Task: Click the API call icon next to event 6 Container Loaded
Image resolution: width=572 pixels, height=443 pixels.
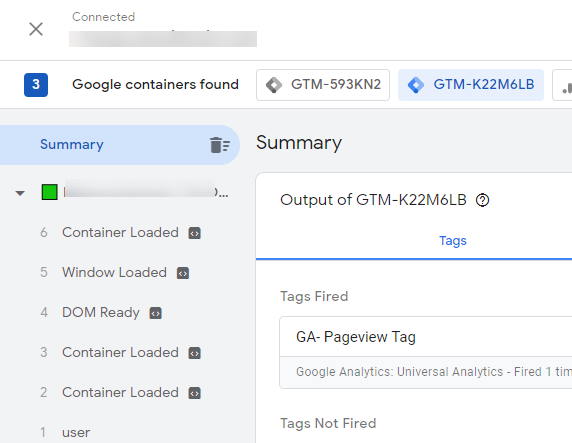Action: click(x=194, y=233)
